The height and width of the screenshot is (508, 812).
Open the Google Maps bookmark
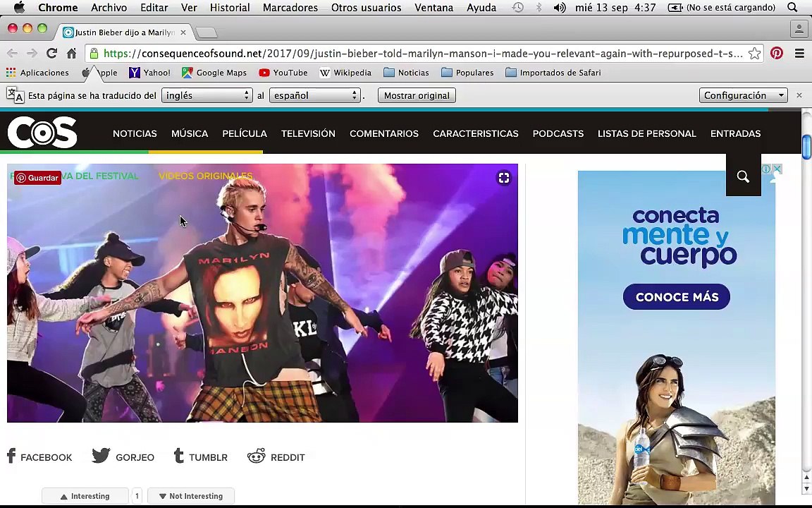click(214, 73)
